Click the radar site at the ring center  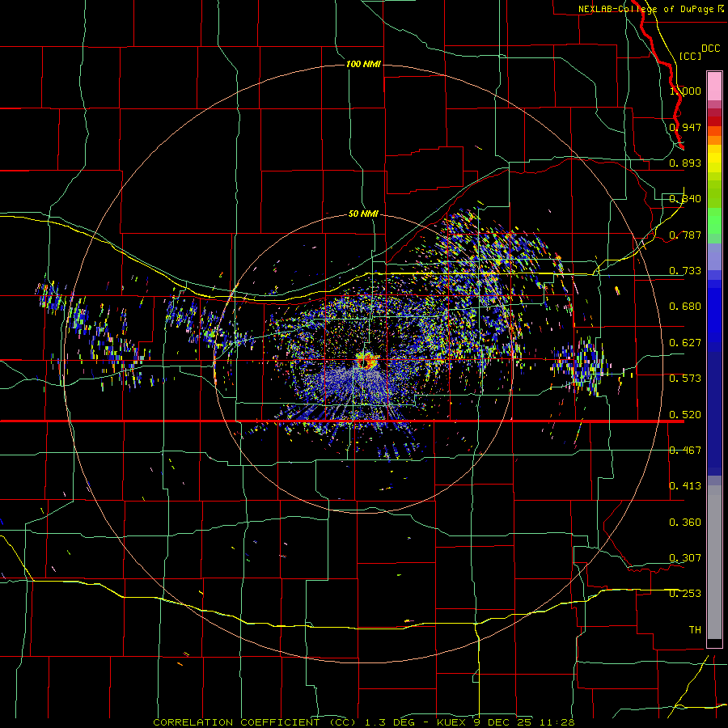click(x=366, y=360)
